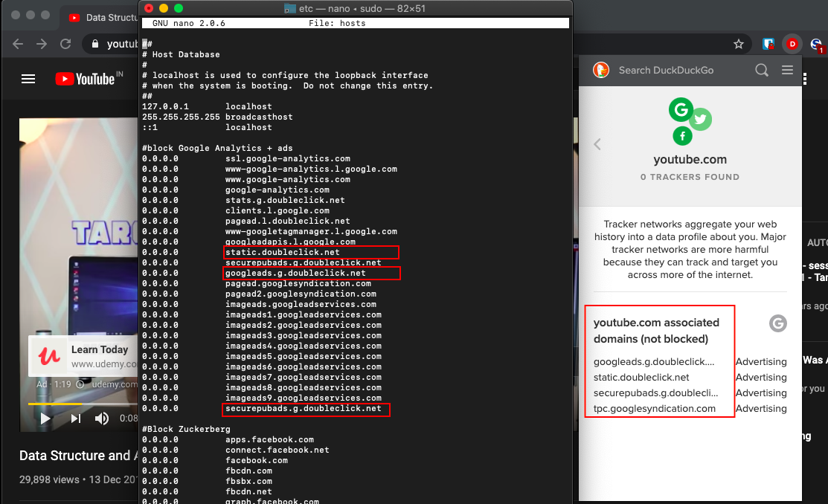Screen dimensions: 828x504
Task: Play the YouTube video
Action: coord(45,419)
